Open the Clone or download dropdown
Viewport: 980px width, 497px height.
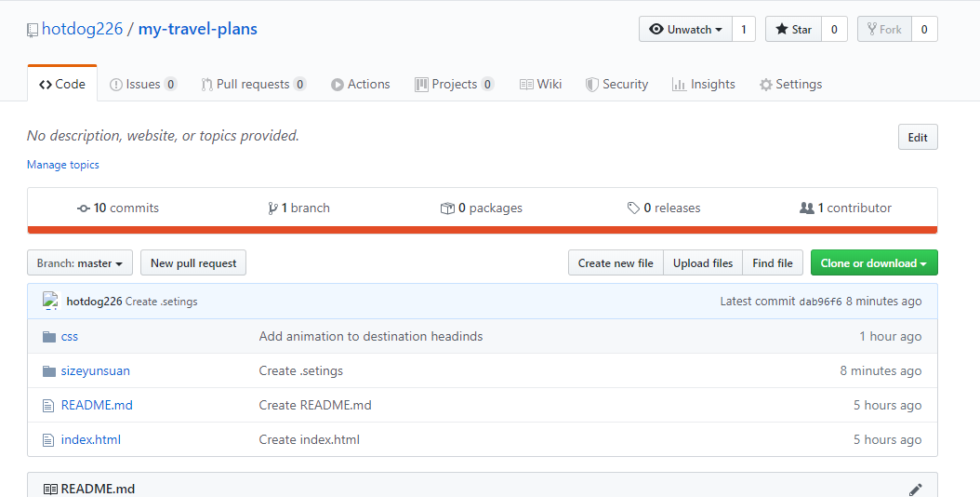pyautogui.click(x=873, y=263)
